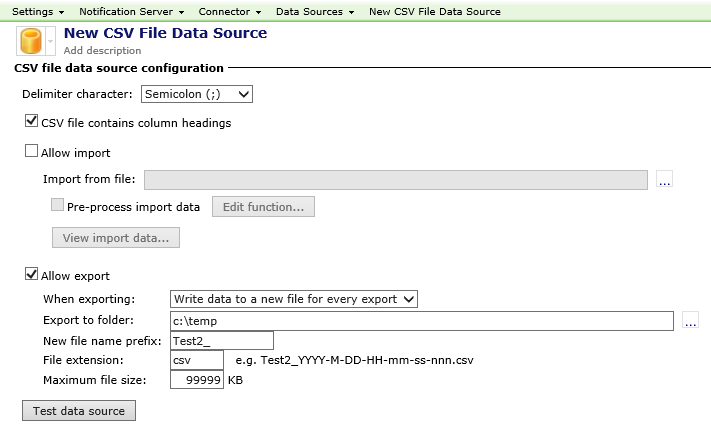Open the Notification Server menu
The height and width of the screenshot is (427, 711).
131,11
